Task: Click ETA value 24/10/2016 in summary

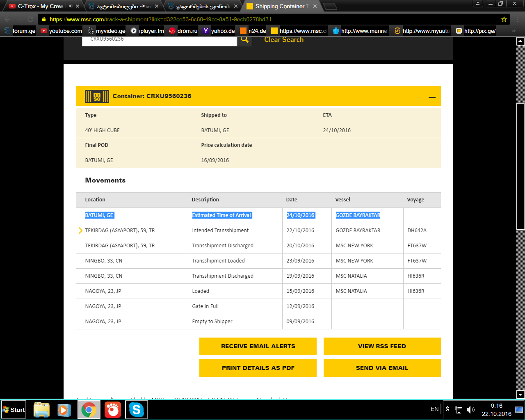Action: [337, 130]
